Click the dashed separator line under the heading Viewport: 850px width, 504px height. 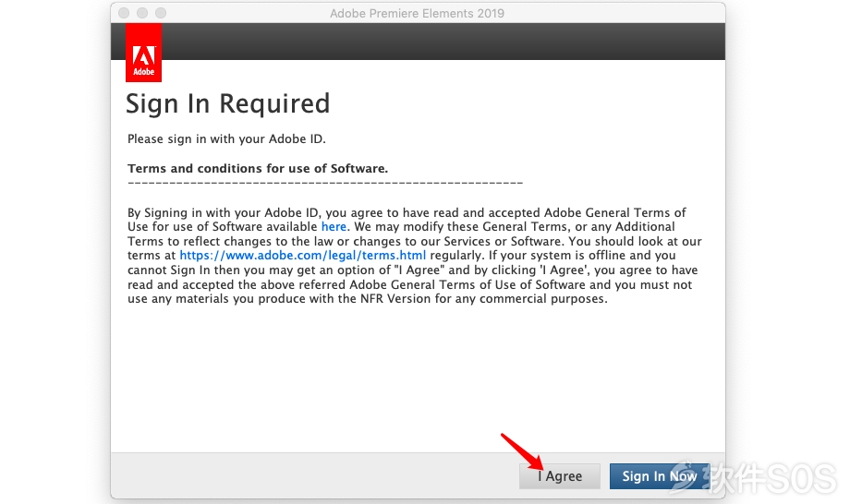[325, 183]
